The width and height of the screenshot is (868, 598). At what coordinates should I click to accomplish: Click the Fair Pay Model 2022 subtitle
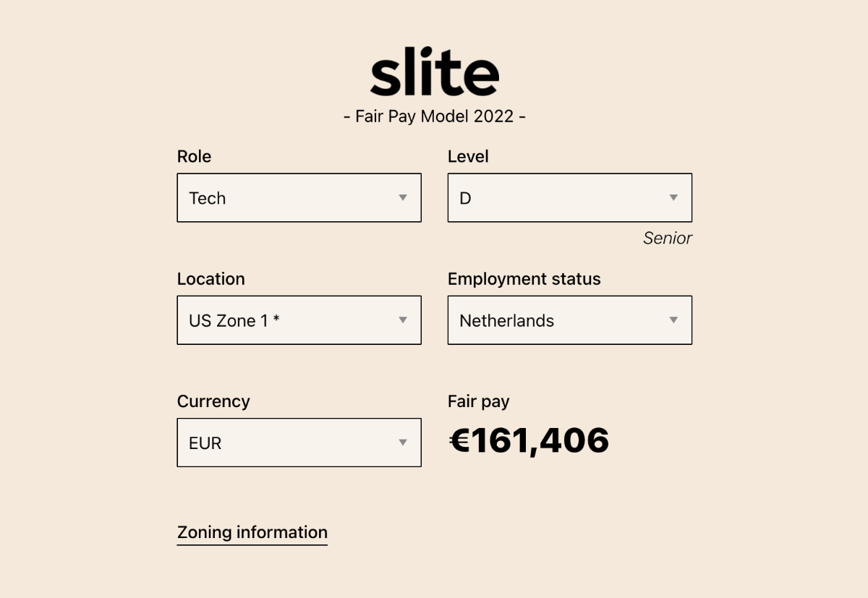pos(435,116)
